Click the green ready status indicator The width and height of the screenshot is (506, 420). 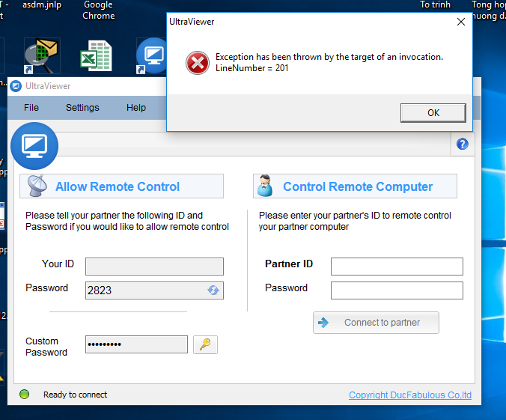click(24, 395)
